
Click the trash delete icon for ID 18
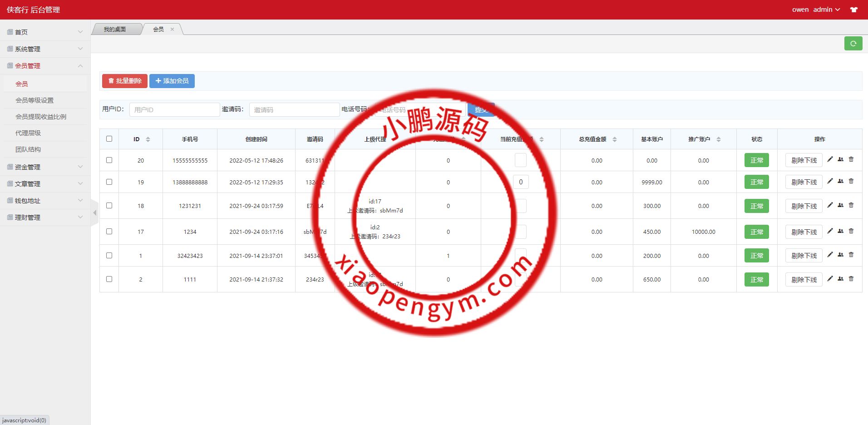[x=851, y=205]
